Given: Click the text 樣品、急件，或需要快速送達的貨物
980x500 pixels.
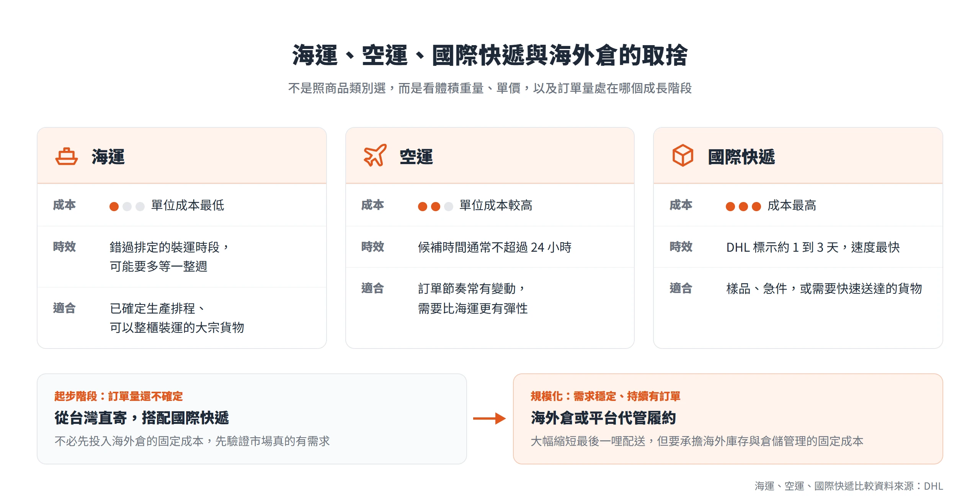Looking at the screenshot, I should coord(824,288).
